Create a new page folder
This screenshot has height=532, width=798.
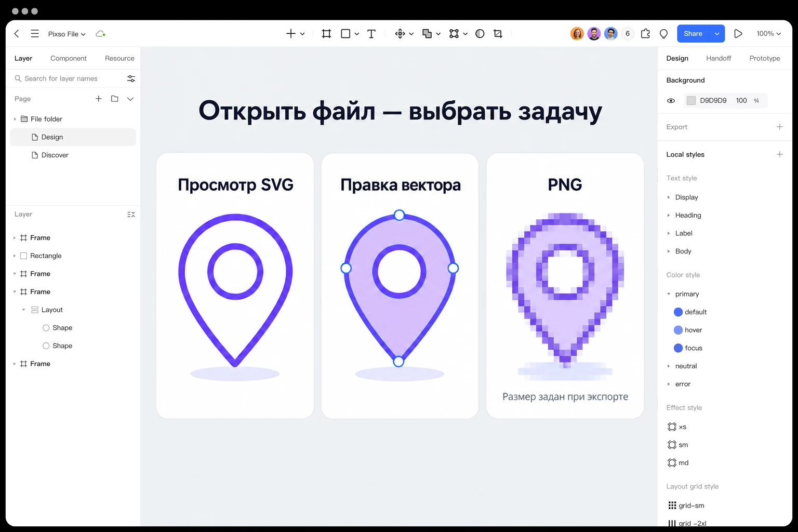pyautogui.click(x=115, y=99)
